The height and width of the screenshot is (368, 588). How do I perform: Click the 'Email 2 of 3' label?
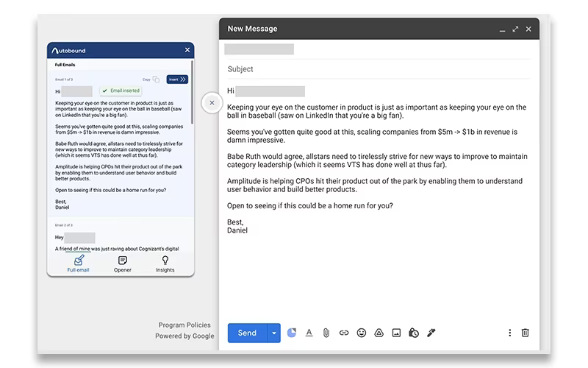(64, 225)
